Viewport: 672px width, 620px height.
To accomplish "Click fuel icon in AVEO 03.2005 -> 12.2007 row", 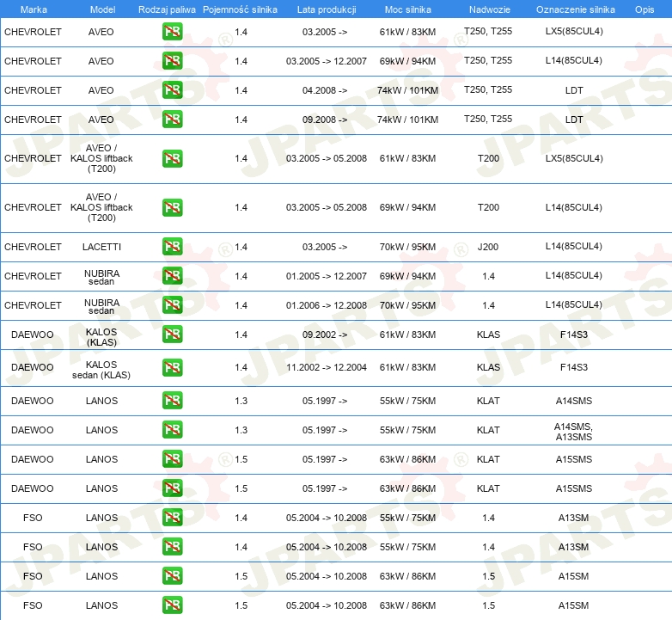I will (172, 61).
